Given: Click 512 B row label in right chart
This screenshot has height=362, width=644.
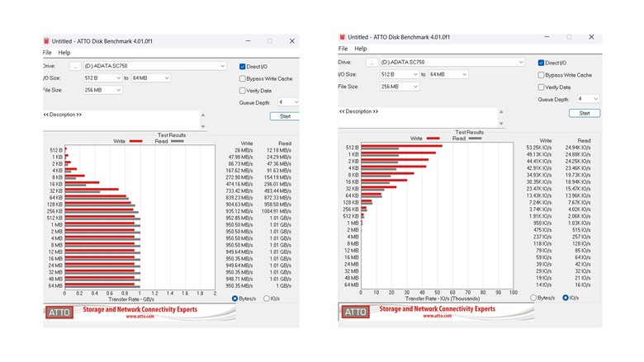Looking at the screenshot, I should click(x=352, y=148).
